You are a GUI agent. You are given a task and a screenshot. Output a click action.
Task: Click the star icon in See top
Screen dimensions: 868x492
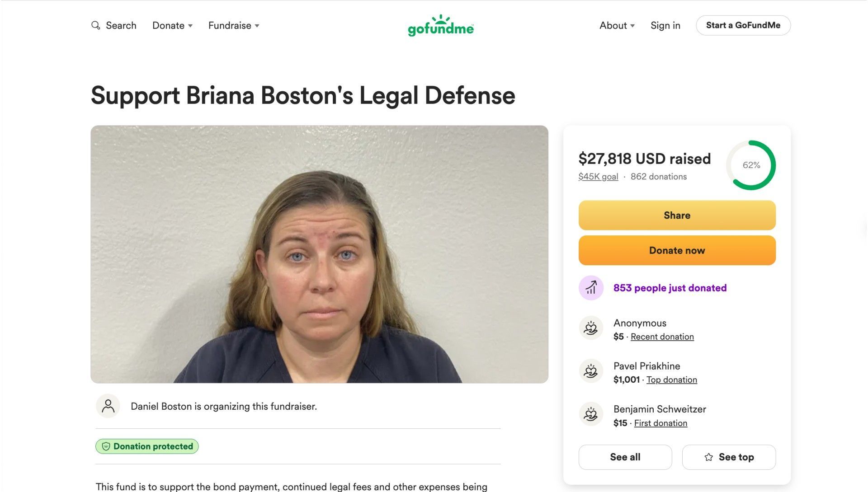[708, 457]
